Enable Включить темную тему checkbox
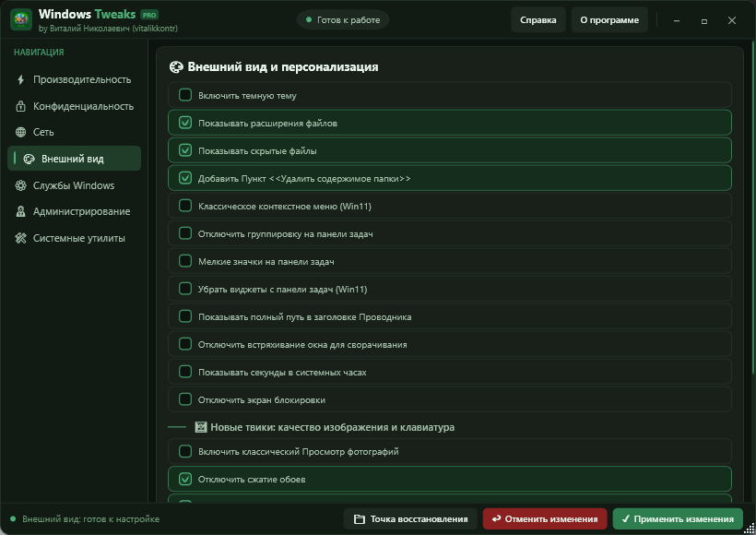This screenshot has width=756, height=535. [x=185, y=95]
